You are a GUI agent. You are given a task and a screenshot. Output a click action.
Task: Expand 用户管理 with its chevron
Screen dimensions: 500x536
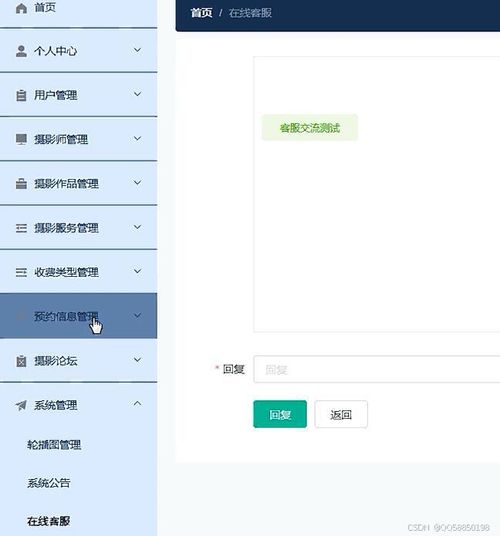tap(137, 94)
